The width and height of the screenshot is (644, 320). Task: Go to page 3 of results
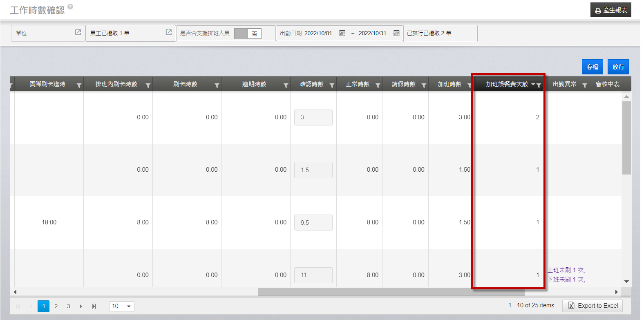[x=68, y=306]
